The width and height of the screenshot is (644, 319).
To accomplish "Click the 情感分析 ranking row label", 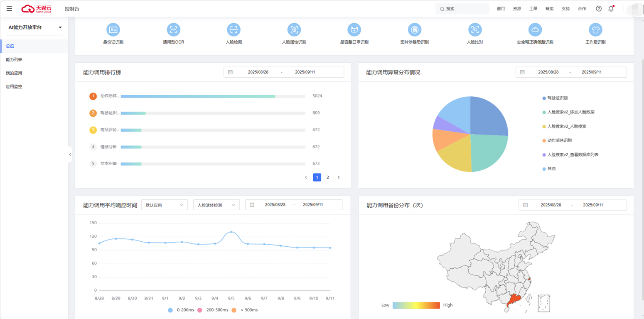I will pos(108,147).
